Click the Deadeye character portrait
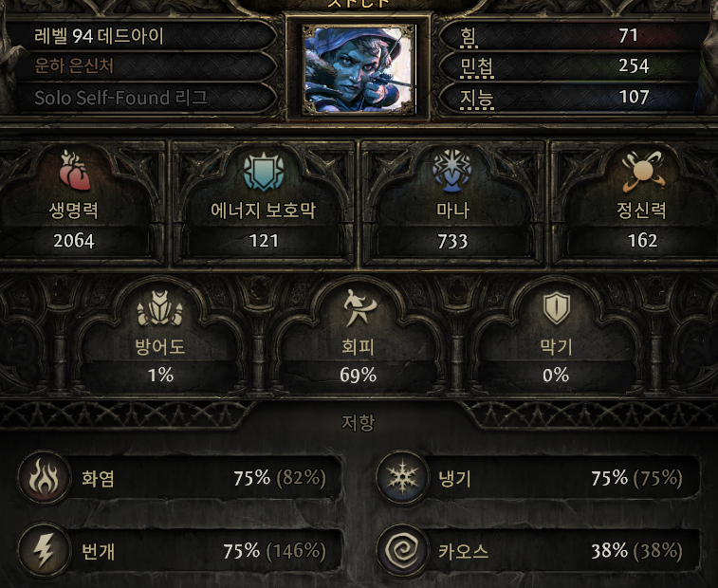Image resolution: width=718 pixels, height=588 pixels. point(359,68)
